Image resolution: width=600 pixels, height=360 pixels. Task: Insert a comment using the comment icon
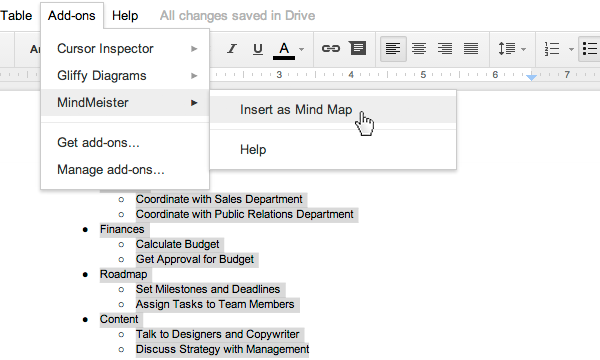[358, 49]
